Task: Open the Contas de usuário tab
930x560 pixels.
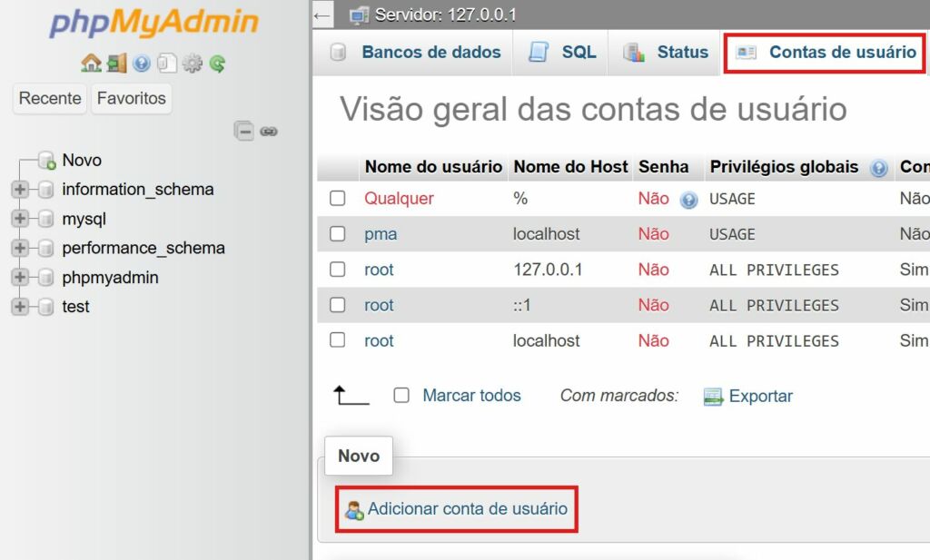Action: pos(825,52)
